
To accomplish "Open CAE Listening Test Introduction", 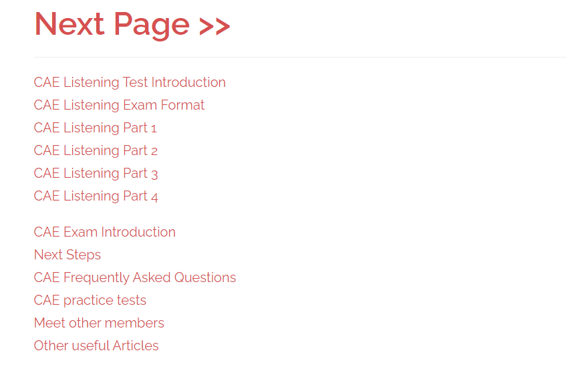I will pos(130,82).
